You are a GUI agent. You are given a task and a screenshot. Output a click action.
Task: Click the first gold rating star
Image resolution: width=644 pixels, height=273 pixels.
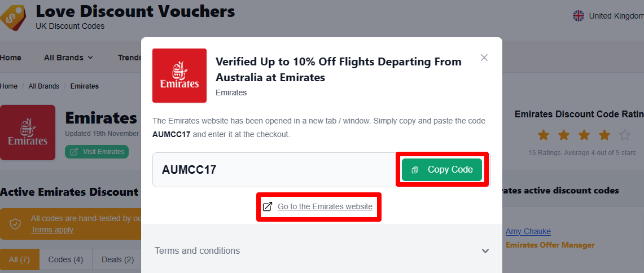pyautogui.click(x=544, y=135)
